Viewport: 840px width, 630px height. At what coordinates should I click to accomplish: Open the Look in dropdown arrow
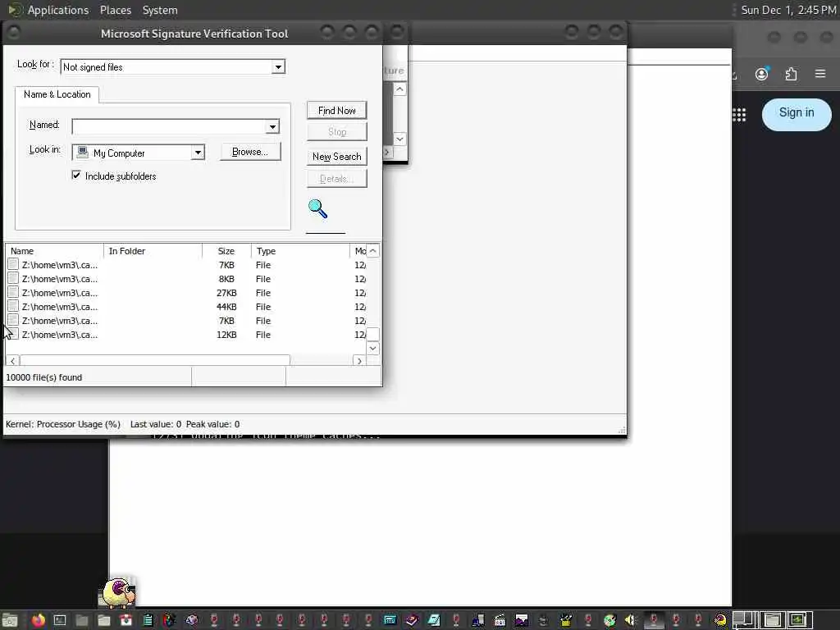click(198, 153)
